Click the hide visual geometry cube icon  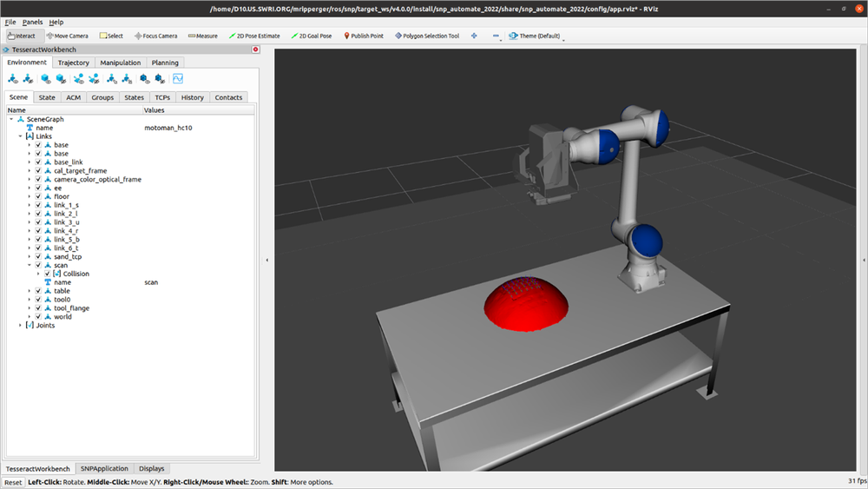[61, 79]
